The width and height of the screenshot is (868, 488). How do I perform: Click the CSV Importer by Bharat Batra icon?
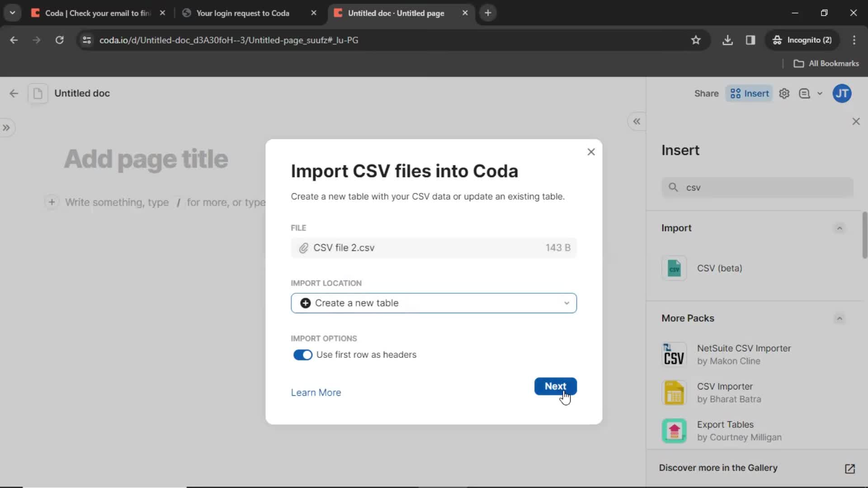(675, 393)
